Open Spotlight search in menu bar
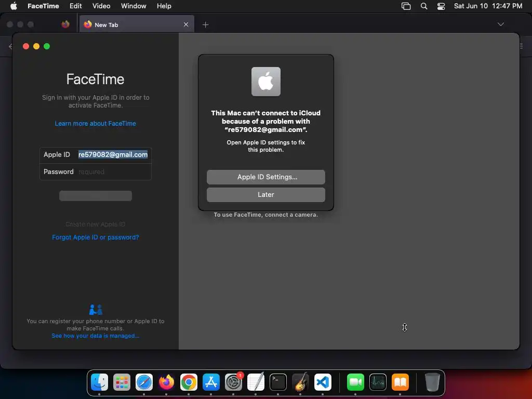Screen dimensions: 532x399 coord(424,6)
